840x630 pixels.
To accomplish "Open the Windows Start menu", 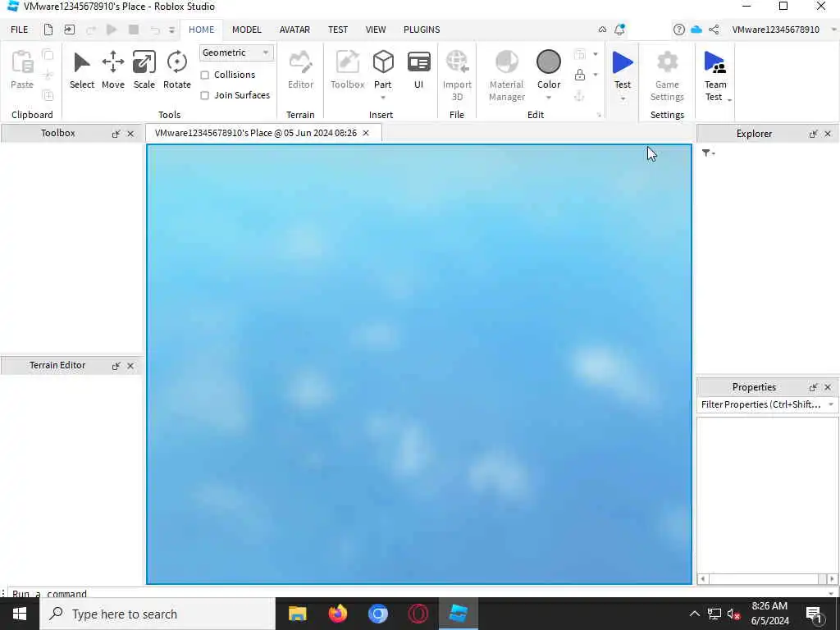I will [20, 614].
